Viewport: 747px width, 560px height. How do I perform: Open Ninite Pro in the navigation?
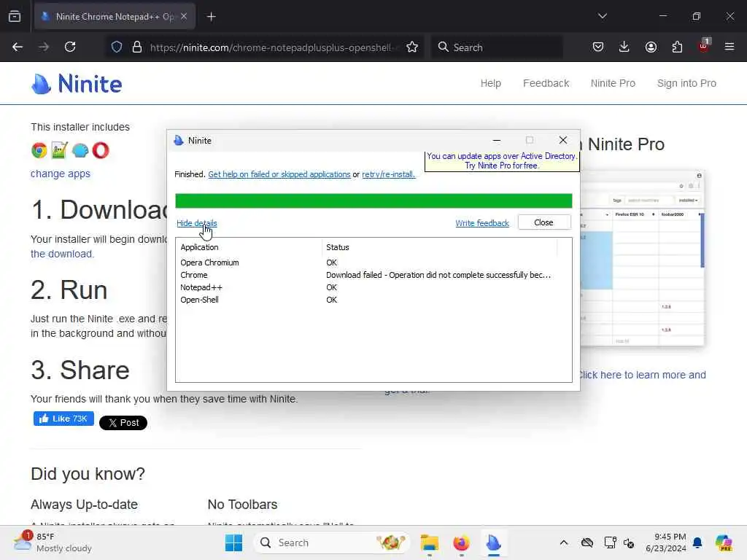(x=613, y=83)
